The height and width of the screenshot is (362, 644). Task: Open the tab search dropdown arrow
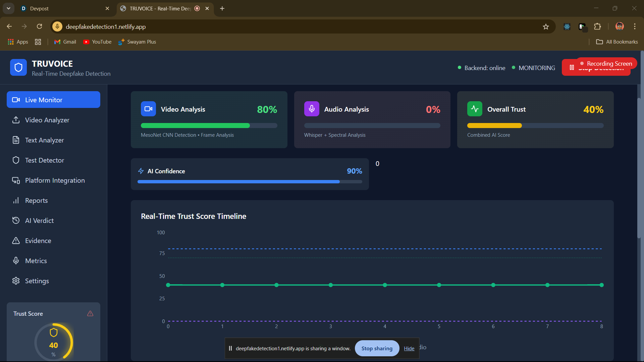(x=8, y=8)
